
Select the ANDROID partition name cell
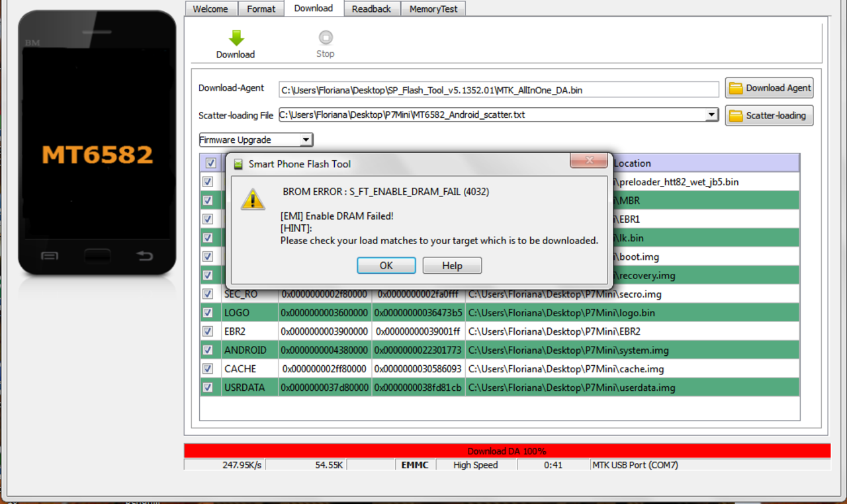pyautogui.click(x=249, y=350)
